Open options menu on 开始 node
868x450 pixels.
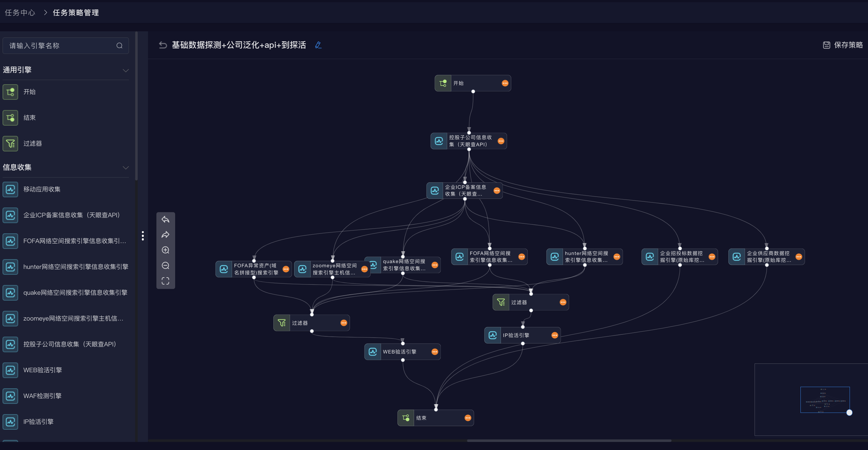tap(505, 83)
